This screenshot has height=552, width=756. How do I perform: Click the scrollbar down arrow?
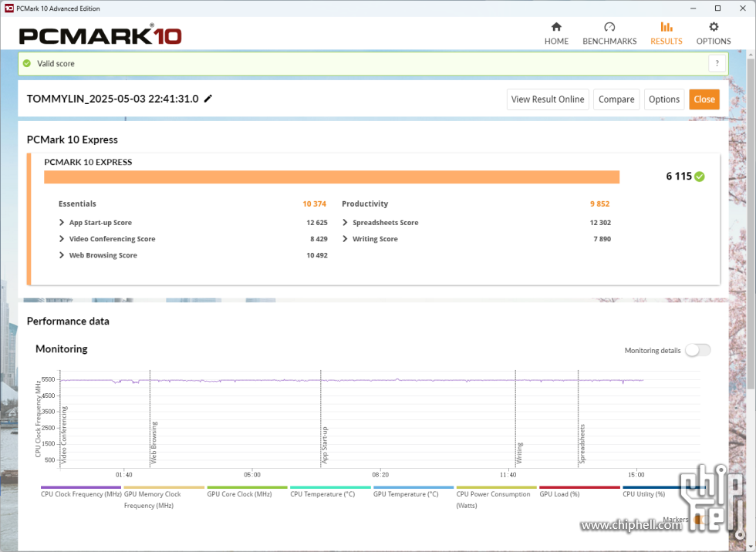pyautogui.click(x=751, y=547)
